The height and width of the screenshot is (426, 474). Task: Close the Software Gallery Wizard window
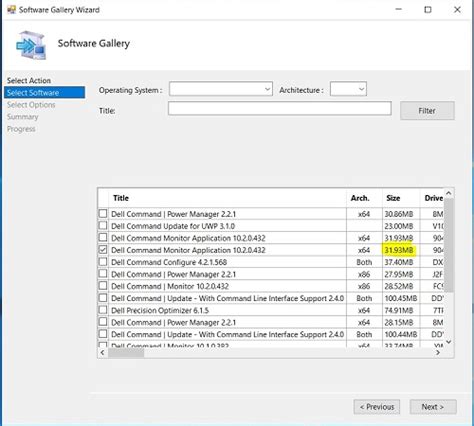click(x=457, y=10)
